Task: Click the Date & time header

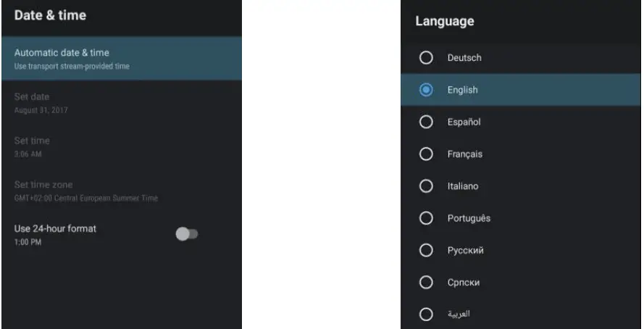Action: pos(51,15)
